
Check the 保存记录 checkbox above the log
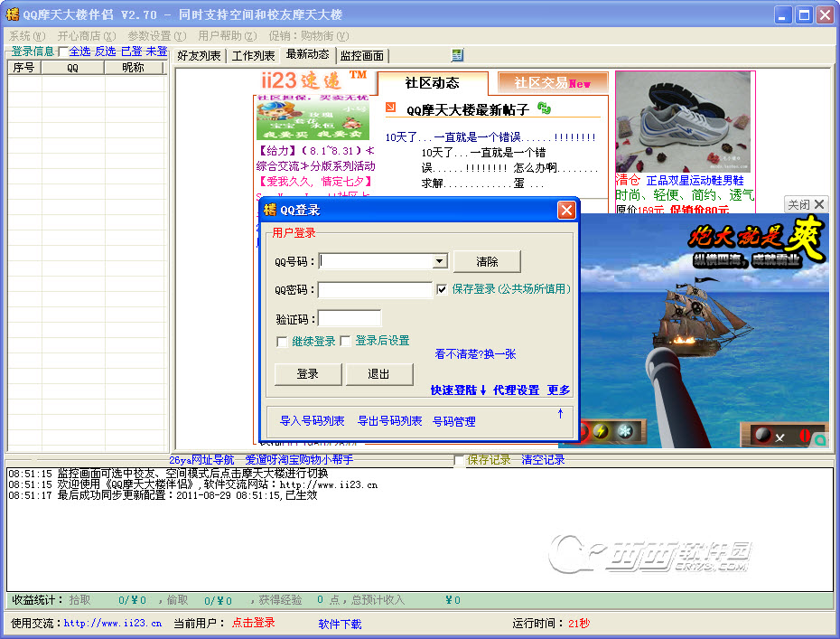click(x=459, y=460)
